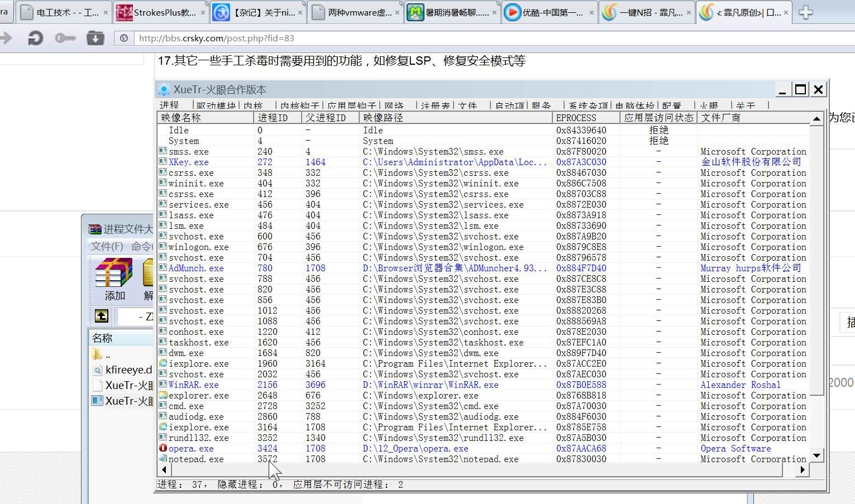
Task: Sort by 父进程ID column header
Action: point(331,118)
